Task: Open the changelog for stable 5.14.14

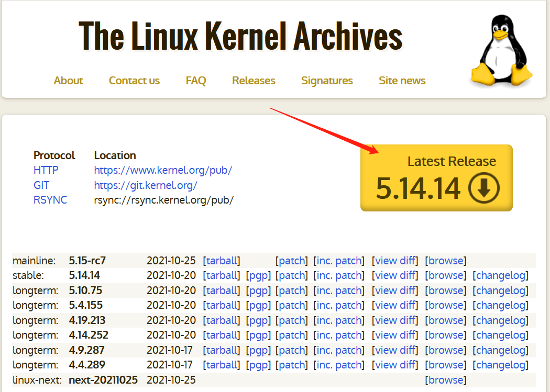Action: pos(501,275)
